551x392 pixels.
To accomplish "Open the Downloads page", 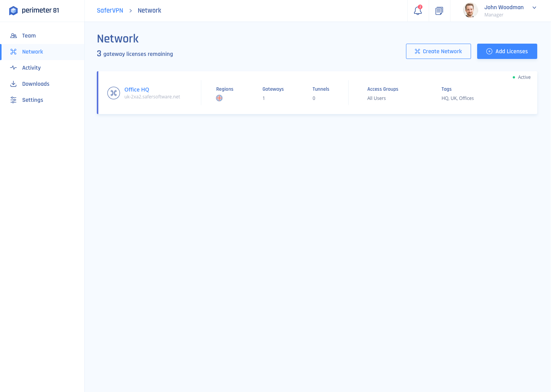I will click(x=42, y=84).
